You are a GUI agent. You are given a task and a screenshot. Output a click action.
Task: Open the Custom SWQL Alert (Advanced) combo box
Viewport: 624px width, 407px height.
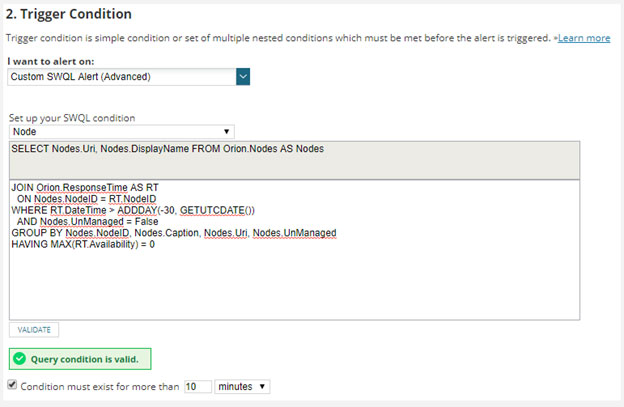click(129, 77)
